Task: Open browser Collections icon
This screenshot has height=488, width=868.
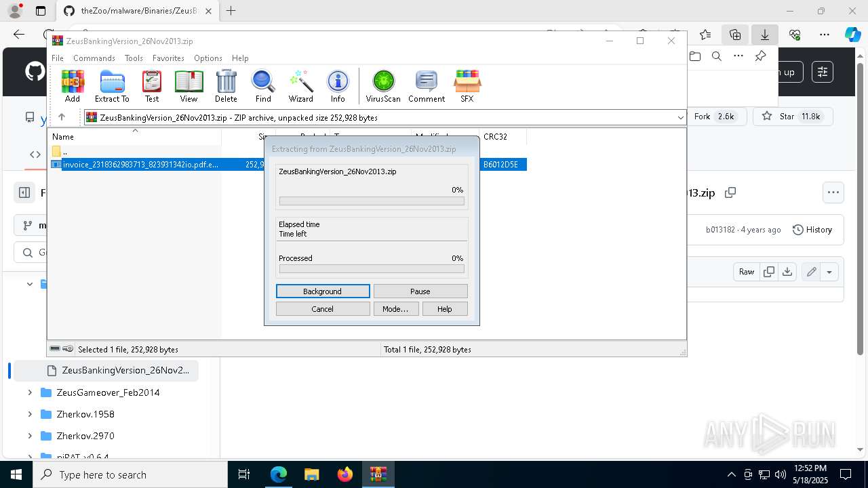Action: coord(735,35)
